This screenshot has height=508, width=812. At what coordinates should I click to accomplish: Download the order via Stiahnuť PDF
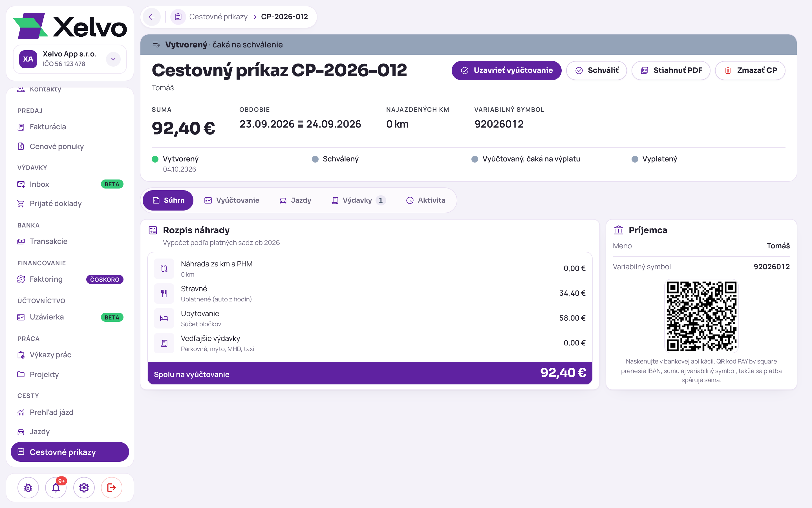coord(671,70)
